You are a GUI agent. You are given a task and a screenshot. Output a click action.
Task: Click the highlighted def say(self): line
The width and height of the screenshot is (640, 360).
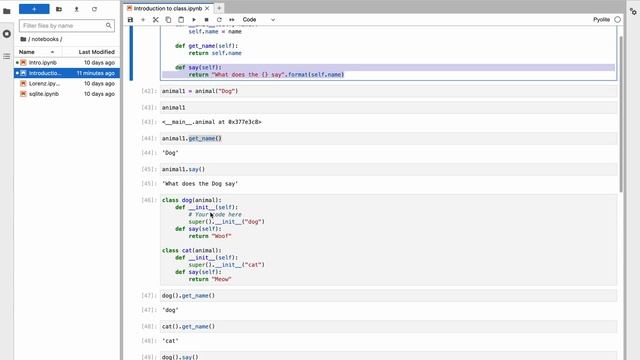[198, 67]
